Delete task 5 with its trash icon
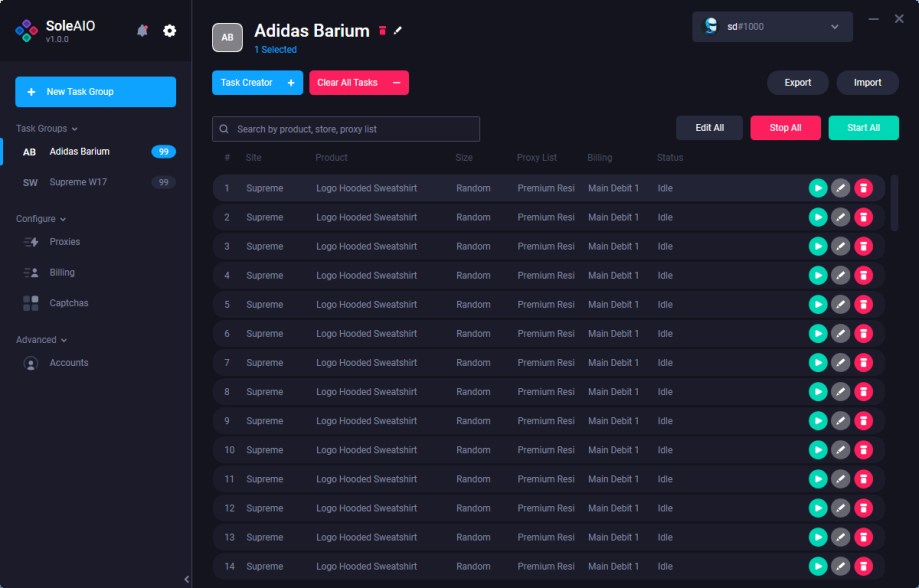Viewport: 919px width, 588px height. tap(863, 304)
